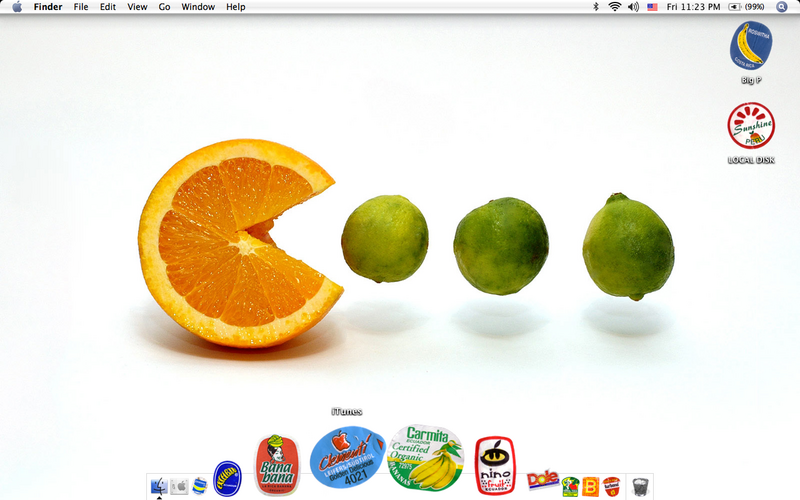Click the nino fruit sticker Dock icon
The width and height of the screenshot is (800, 500).
pos(495,465)
